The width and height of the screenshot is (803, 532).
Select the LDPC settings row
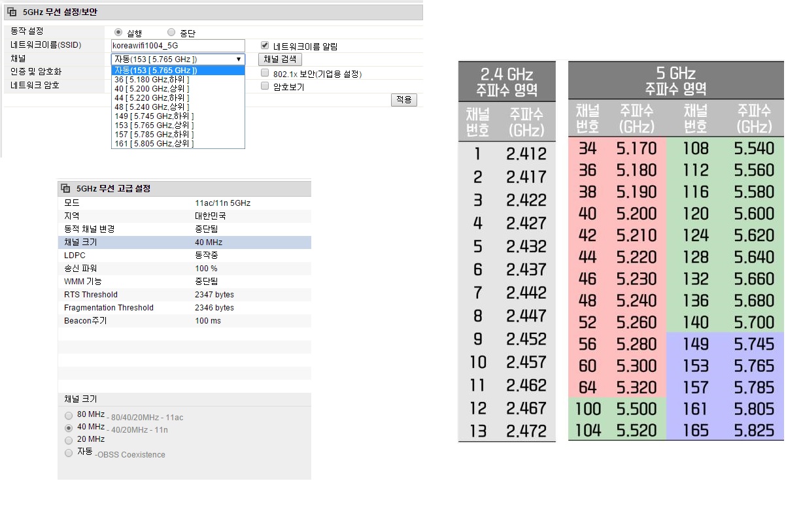(184, 256)
